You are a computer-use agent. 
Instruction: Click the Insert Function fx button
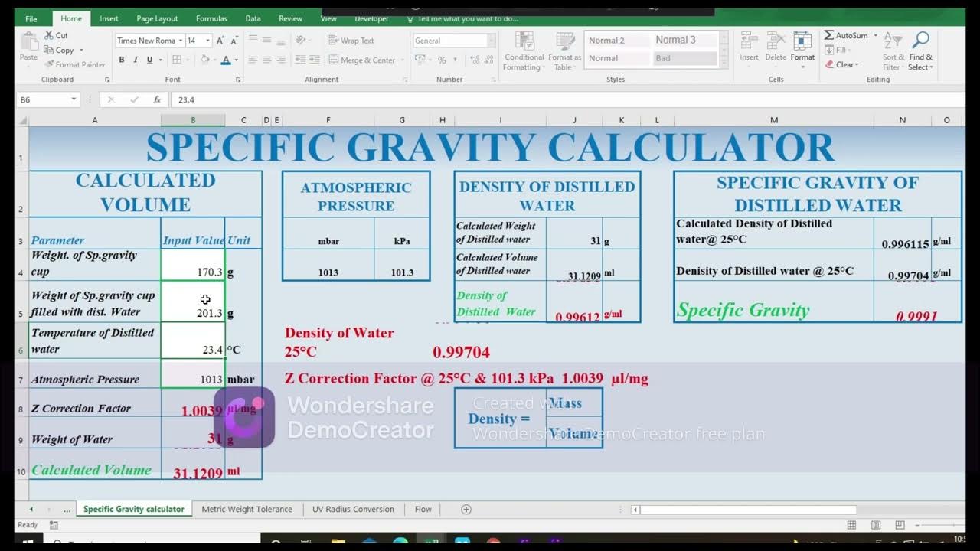point(156,99)
